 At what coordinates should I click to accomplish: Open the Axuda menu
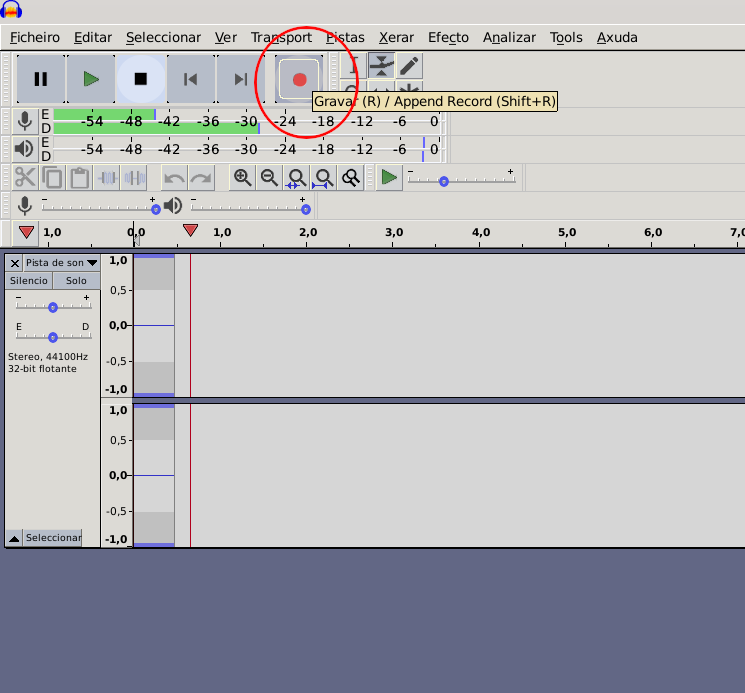[x=617, y=38]
